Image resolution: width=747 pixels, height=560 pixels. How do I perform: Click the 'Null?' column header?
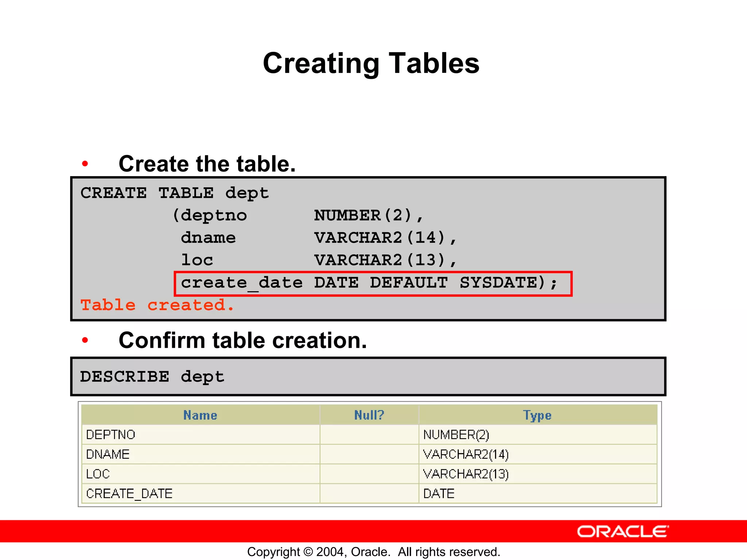point(369,415)
